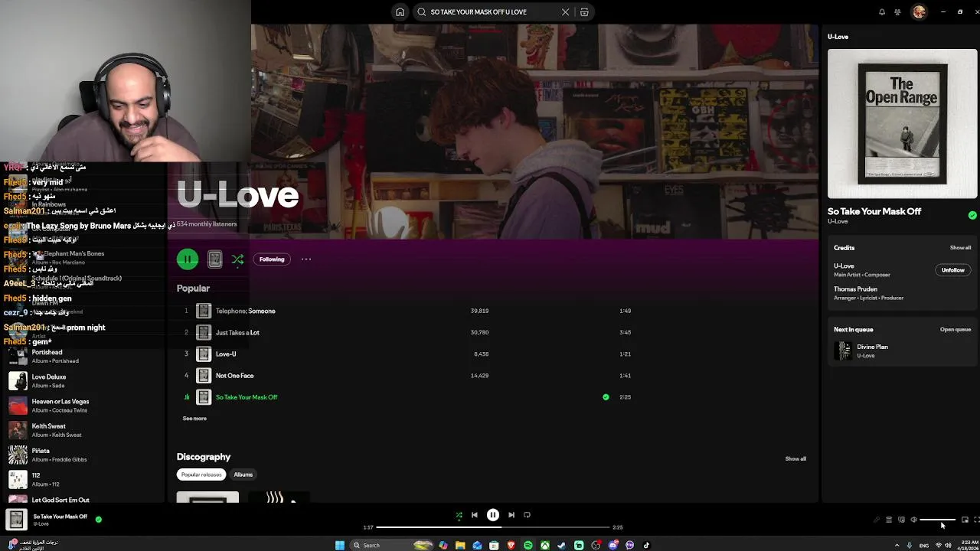Viewport: 980px width, 551px height.
Task: Open Let God Sort Em Out album
Action: pyautogui.click(x=84, y=499)
